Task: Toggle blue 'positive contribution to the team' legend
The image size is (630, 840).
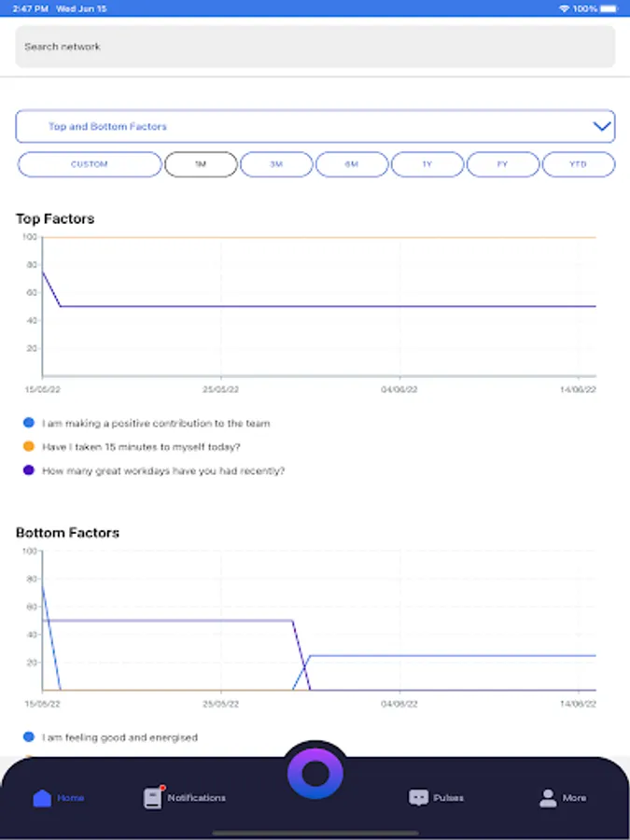Action: 29,423
